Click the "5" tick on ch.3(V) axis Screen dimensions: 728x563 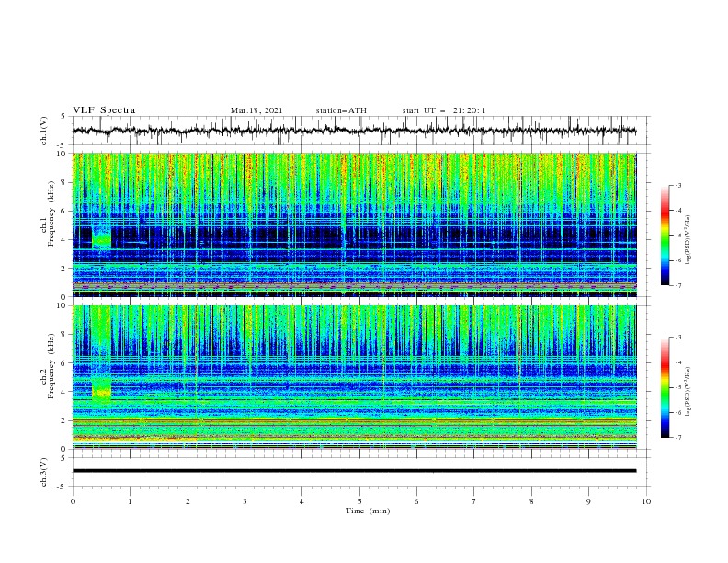[x=63, y=457]
